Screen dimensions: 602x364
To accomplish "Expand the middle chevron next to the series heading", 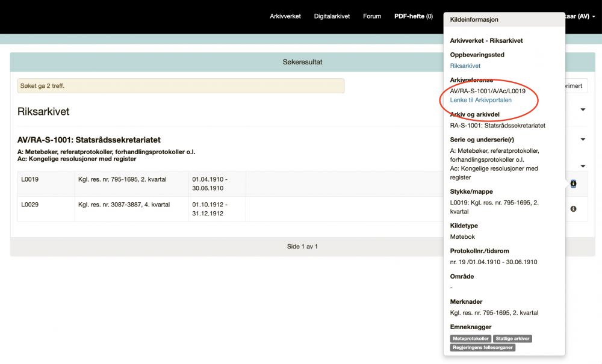I will [x=582, y=139].
